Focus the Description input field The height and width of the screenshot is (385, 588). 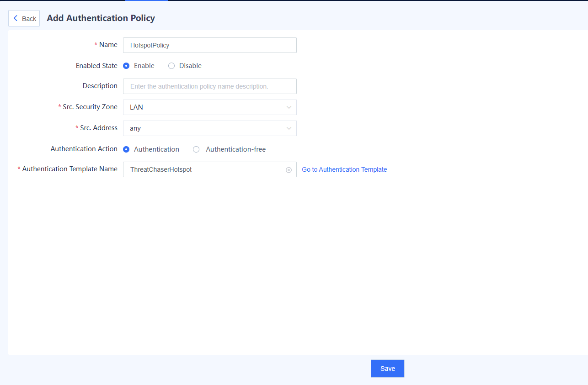[x=209, y=86]
